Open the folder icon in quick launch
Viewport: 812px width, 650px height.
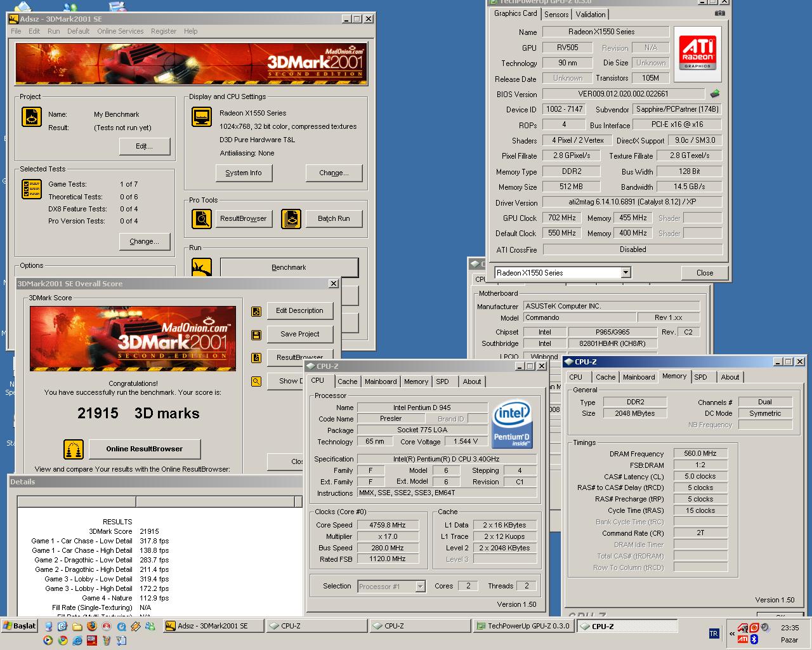click(77, 626)
